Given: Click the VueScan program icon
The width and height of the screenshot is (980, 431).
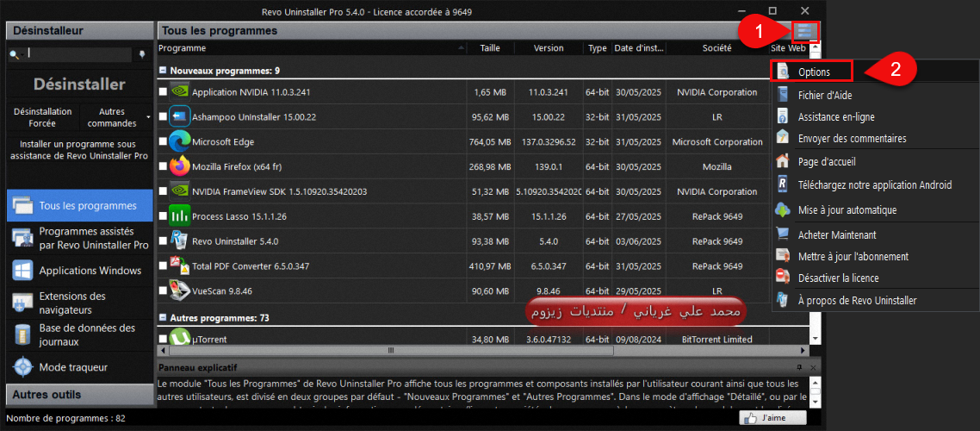Looking at the screenshot, I should tap(180, 290).
